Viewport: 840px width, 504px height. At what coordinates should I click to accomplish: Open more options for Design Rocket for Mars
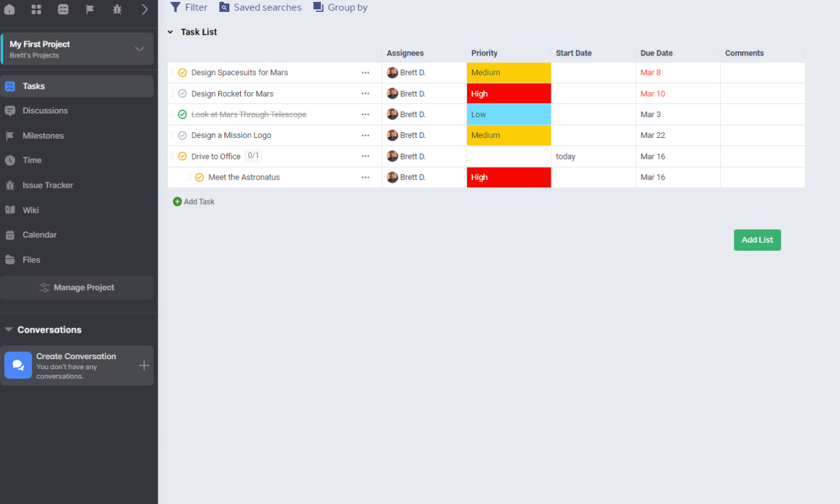coord(365,94)
